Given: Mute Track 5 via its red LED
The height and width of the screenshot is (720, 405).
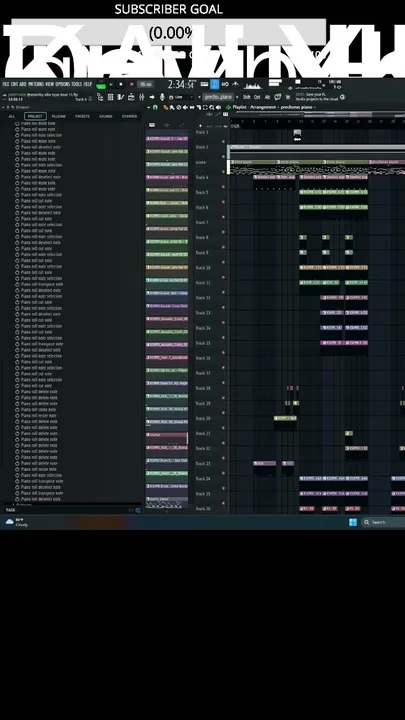Looking at the screenshot, I should coord(224,202).
